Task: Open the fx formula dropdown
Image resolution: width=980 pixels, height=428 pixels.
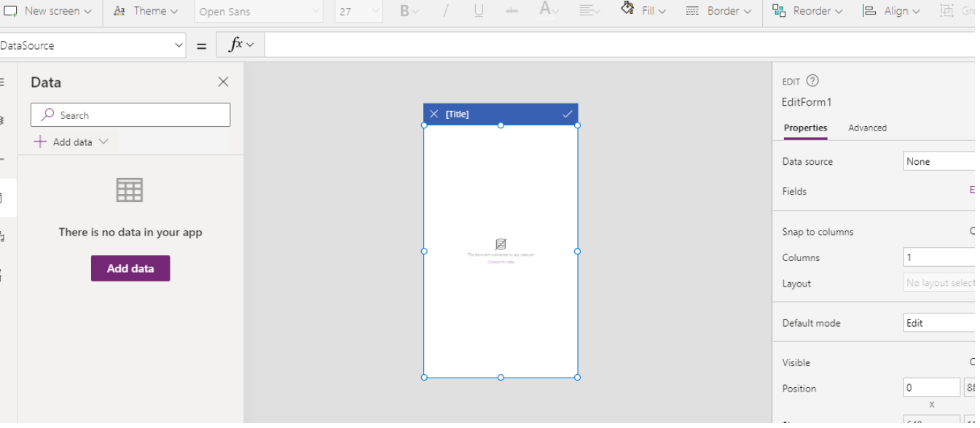Action: [x=241, y=45]
